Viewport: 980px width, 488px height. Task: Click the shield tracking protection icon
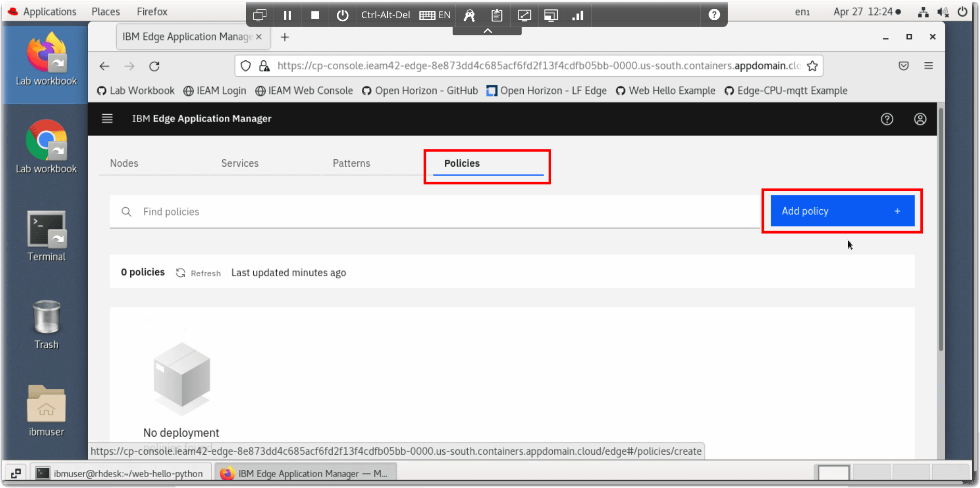point(246,66)
